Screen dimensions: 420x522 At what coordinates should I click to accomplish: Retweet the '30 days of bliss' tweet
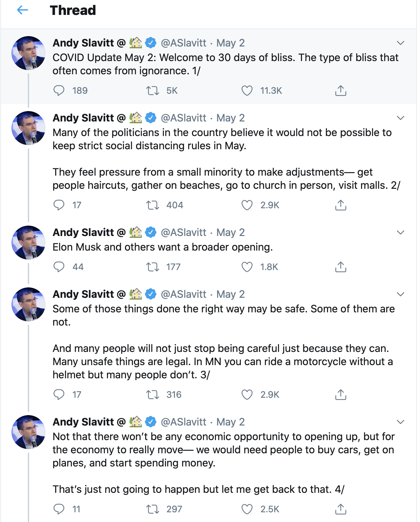pyautogui.click(x=152, y=91)
